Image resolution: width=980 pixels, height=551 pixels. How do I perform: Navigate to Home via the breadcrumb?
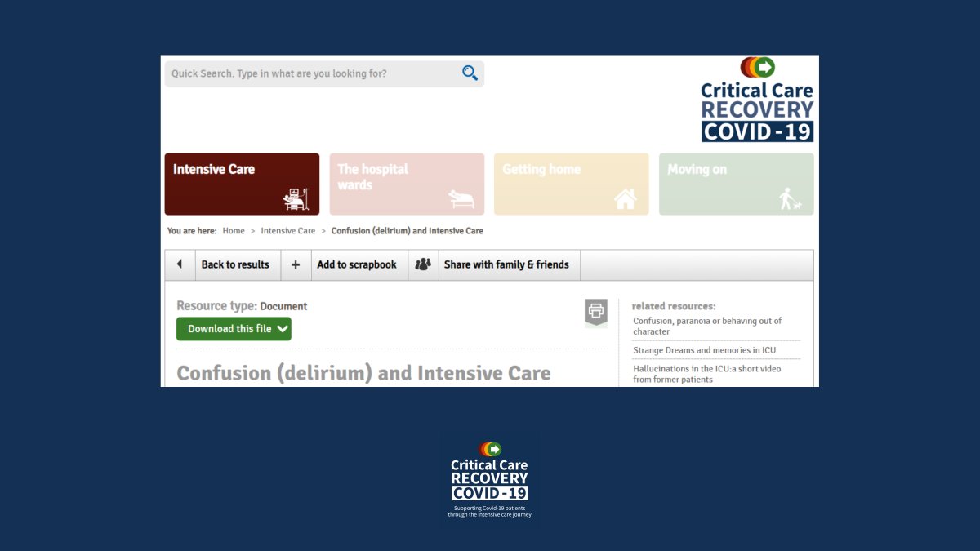tap(234, 230)
